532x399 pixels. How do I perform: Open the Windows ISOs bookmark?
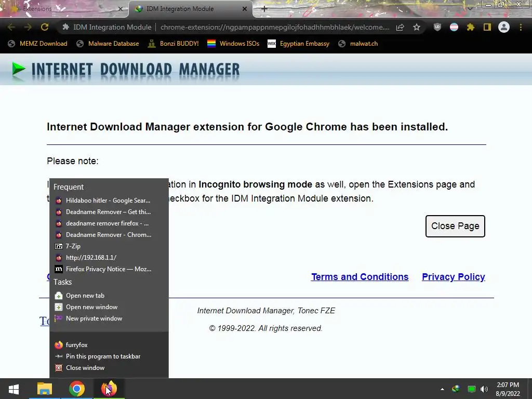pos(233,44)
